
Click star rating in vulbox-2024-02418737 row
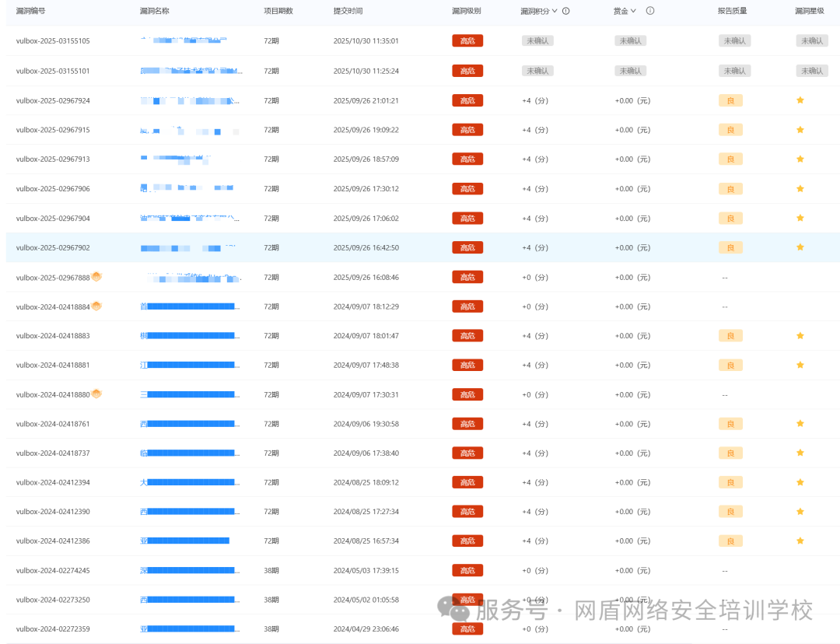800,453
